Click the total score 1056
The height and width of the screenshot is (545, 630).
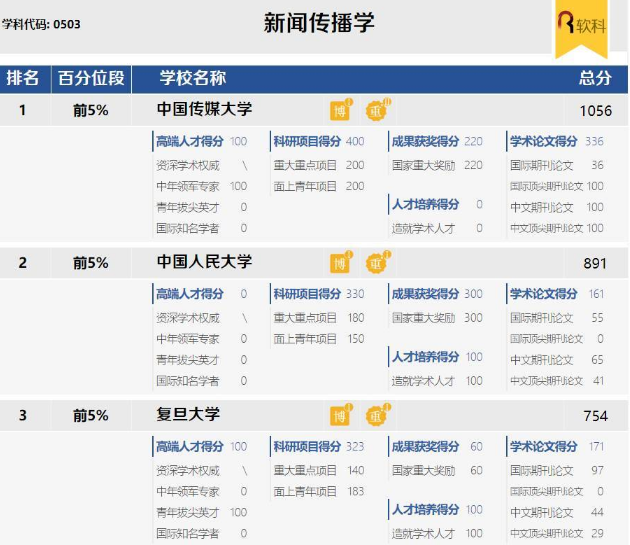(x=595, y=110)
